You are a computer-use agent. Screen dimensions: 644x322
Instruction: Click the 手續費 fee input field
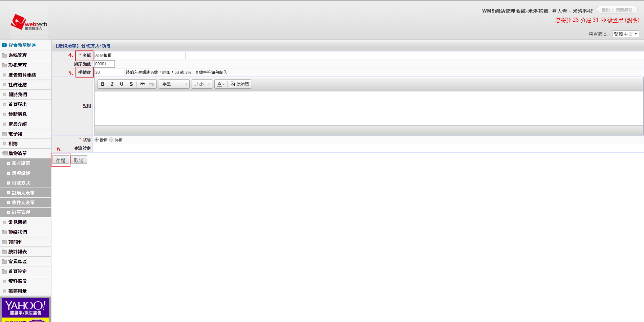tap(109, 72)
